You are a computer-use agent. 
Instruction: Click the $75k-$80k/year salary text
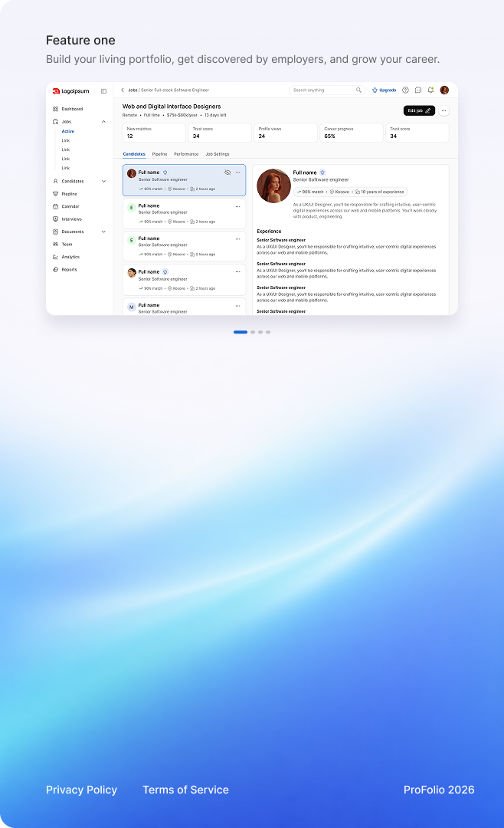pyautogui.click(x=182, y=115)
